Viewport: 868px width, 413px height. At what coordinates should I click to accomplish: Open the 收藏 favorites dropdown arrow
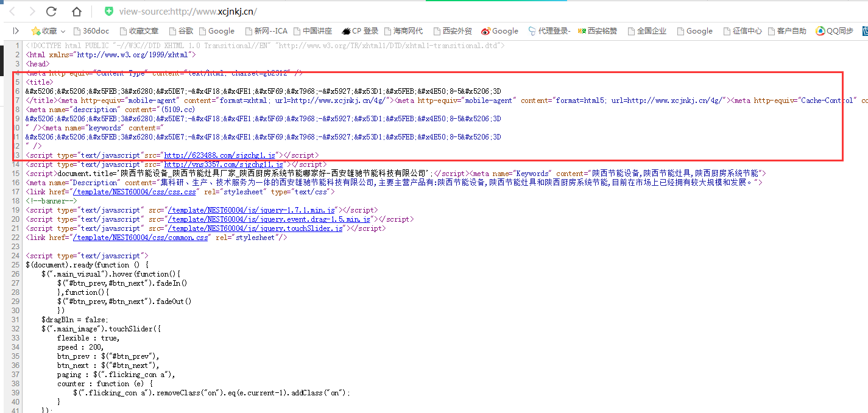tap(63, 30)
